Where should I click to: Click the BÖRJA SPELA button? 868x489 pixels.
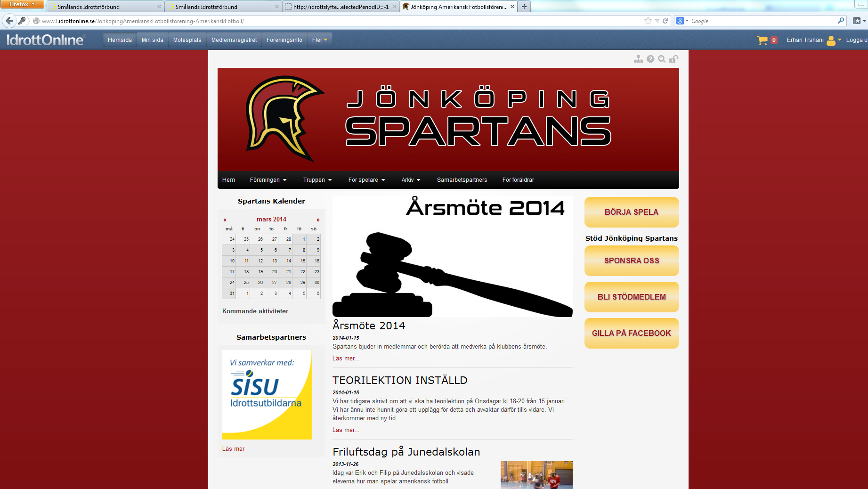pyautogui.click(x=632, y=212)
